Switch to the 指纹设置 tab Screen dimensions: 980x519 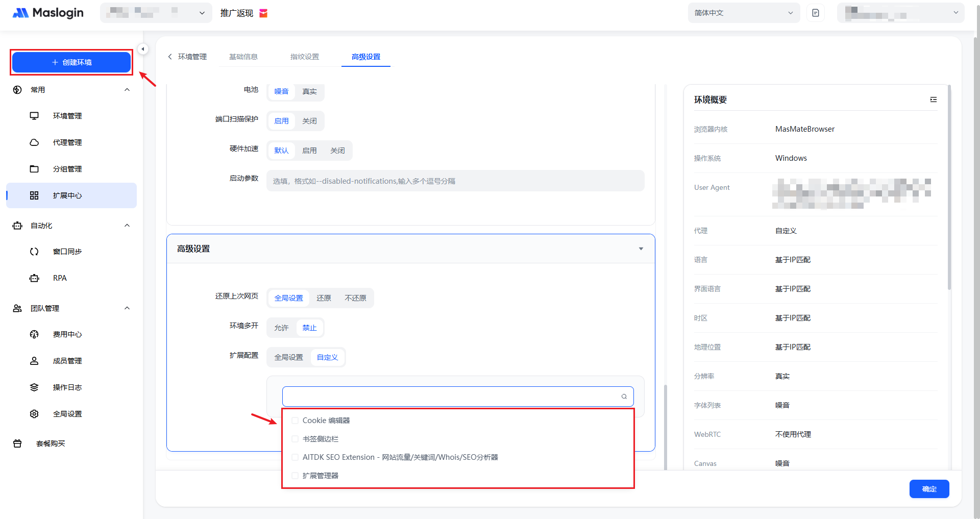(x=304, y=57)
